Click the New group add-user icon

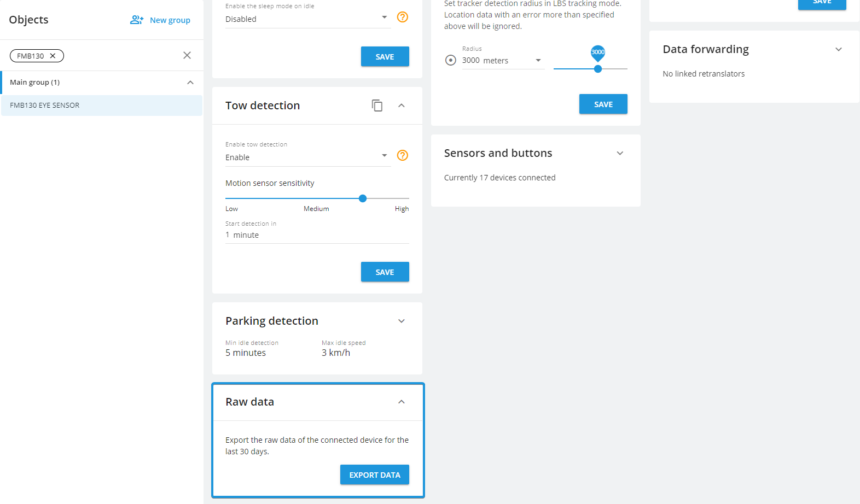137,20
